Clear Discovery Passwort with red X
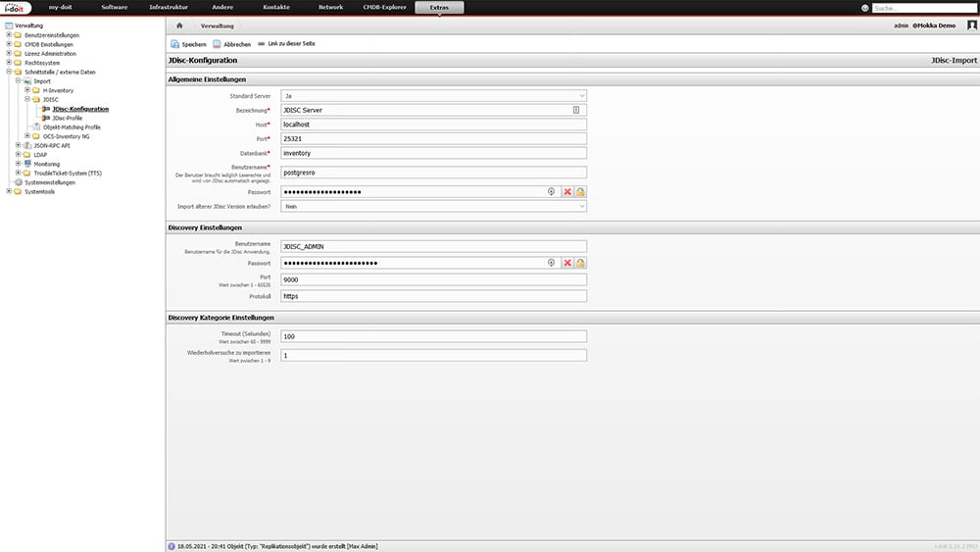The width and height of the screenshot is (980, 552). tap(567, 263)
